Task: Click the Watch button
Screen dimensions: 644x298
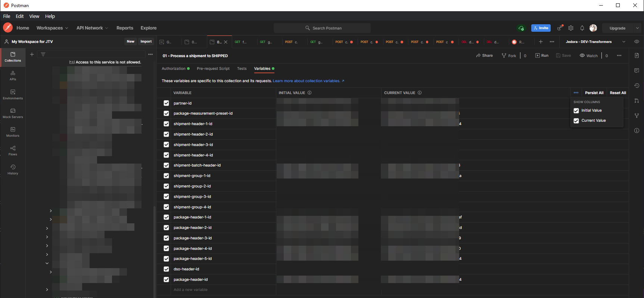Action: pos(589,56)
